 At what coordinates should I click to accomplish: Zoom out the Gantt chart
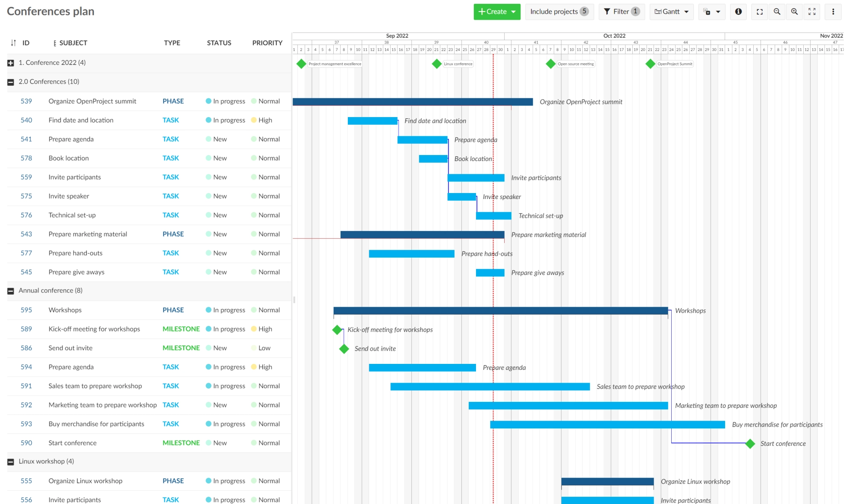[777, 12]
